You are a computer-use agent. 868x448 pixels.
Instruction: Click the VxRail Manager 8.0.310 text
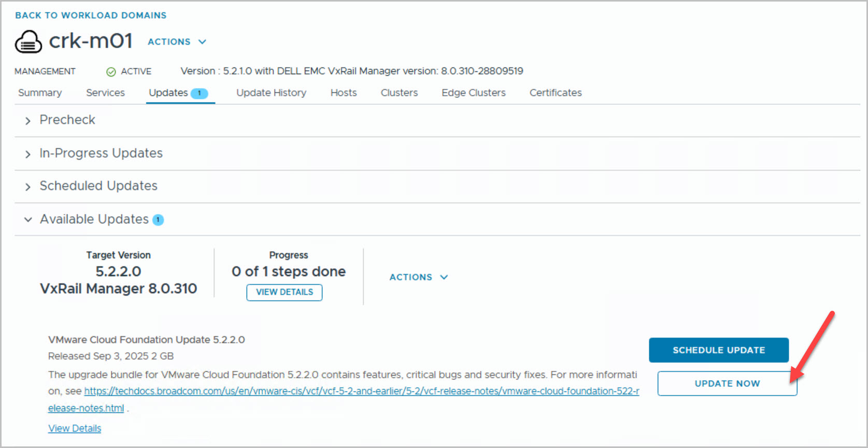pos(119,288)
